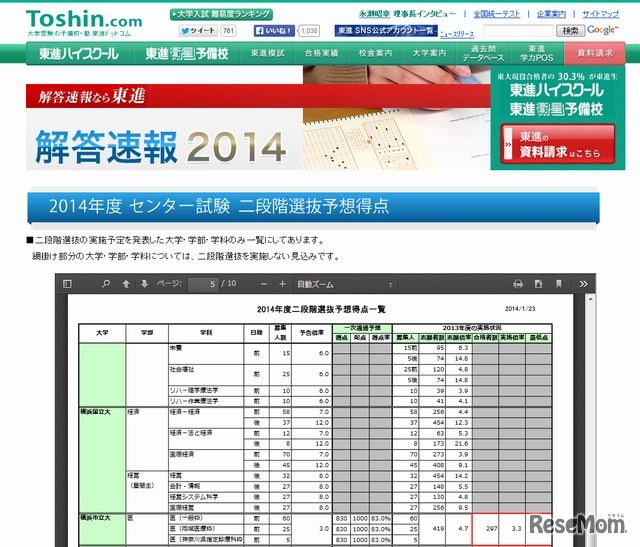Screen dimensions: 640x547
Task: Click the 2014年度二段階選抜予想得点一覧 title
Action: [x=321, y=309]
